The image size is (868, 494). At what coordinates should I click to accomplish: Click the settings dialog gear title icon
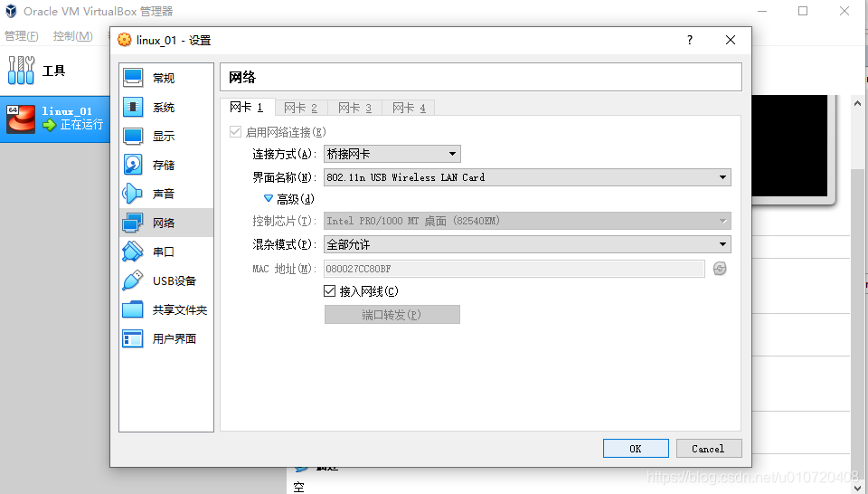click(x=125, y=40)
